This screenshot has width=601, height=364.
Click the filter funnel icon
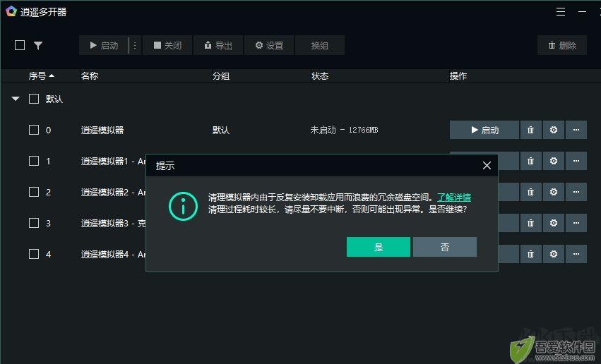tap(38, 46)
